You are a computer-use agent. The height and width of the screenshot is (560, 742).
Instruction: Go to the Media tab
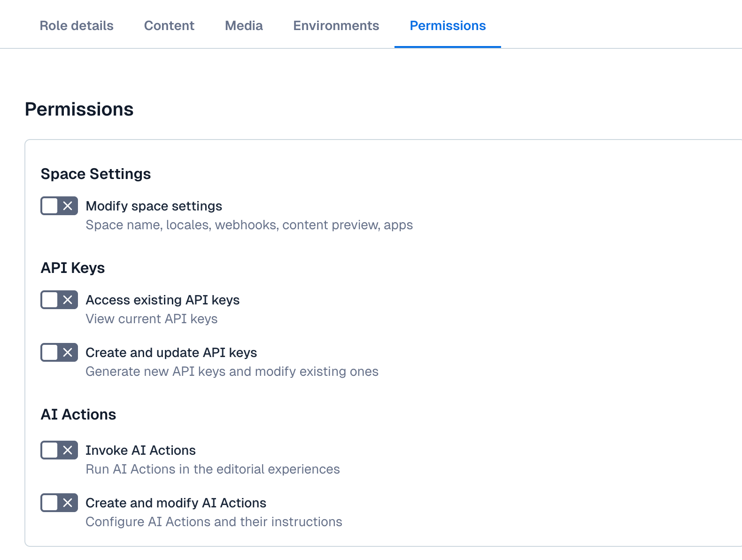tap(244, 25)
